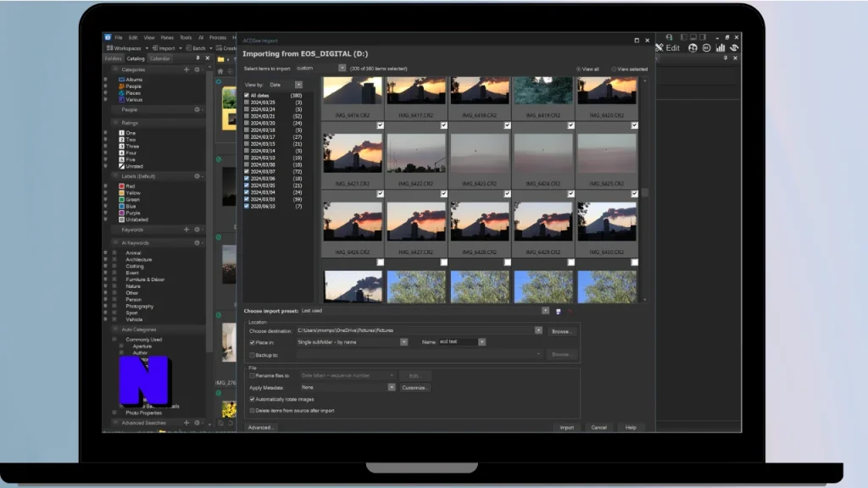Open the Tools menu

click(186, 37)
